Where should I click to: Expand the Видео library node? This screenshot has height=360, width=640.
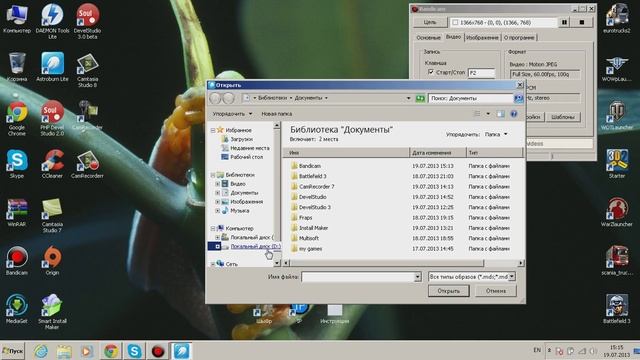point(218,184)
